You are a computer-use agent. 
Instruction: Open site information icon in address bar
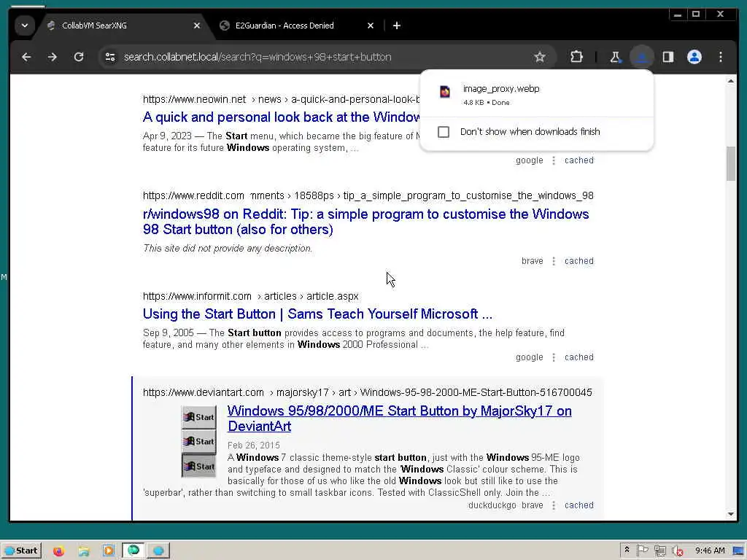110,57
